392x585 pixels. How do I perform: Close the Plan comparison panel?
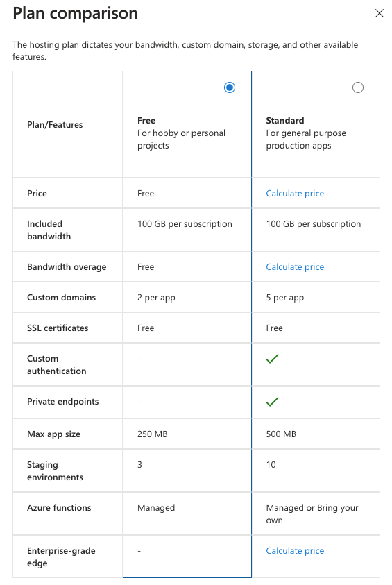(380, 13)
